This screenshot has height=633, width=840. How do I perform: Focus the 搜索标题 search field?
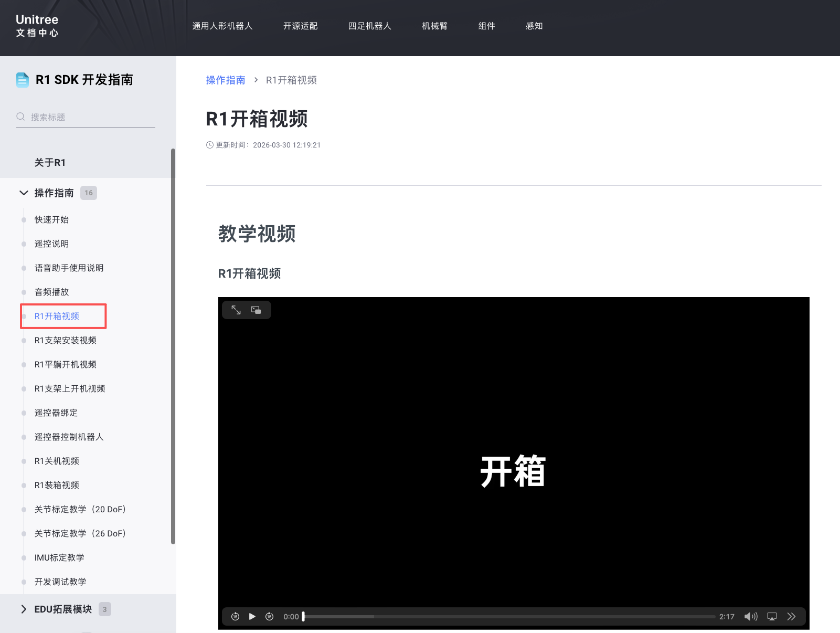[86, 117]
